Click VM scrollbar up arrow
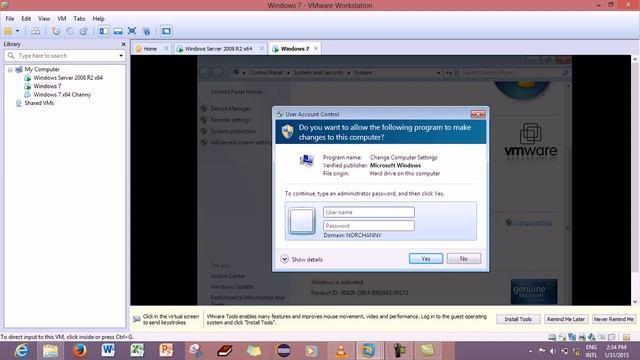Image resolution: width=640 pixels, height=360 pixels. click(635, 60)
